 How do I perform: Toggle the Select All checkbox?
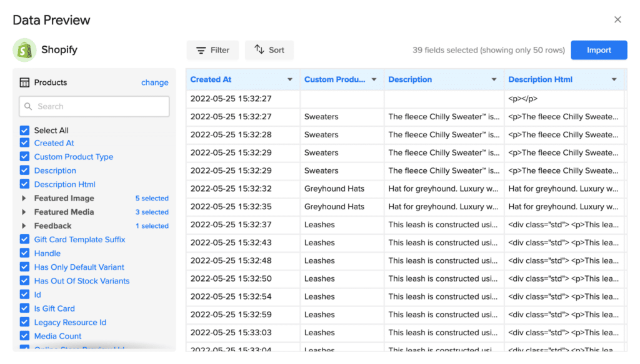pyautogui.click(x=25, y=130)
